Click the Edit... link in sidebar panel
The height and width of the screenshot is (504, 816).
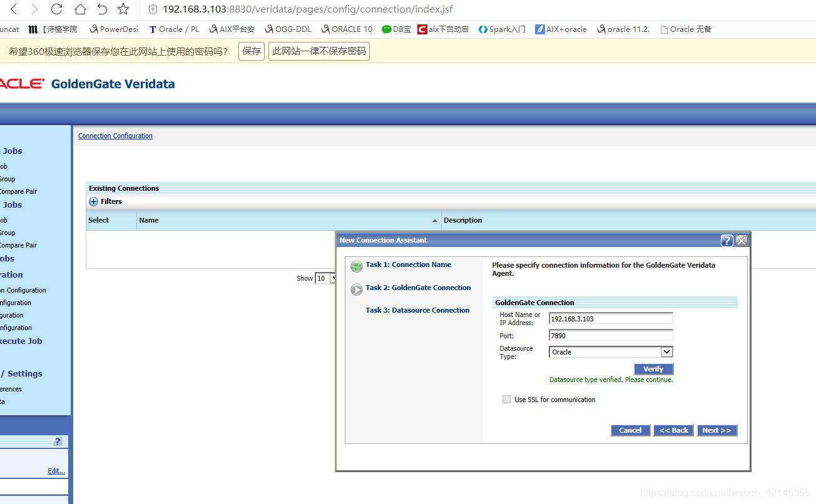(56, 471)
